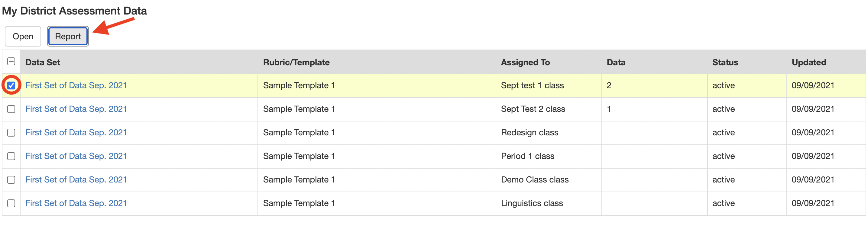Open data set link for Linguistics class
The height and width of the screenshot is (226, 868).
coord(76,203)
